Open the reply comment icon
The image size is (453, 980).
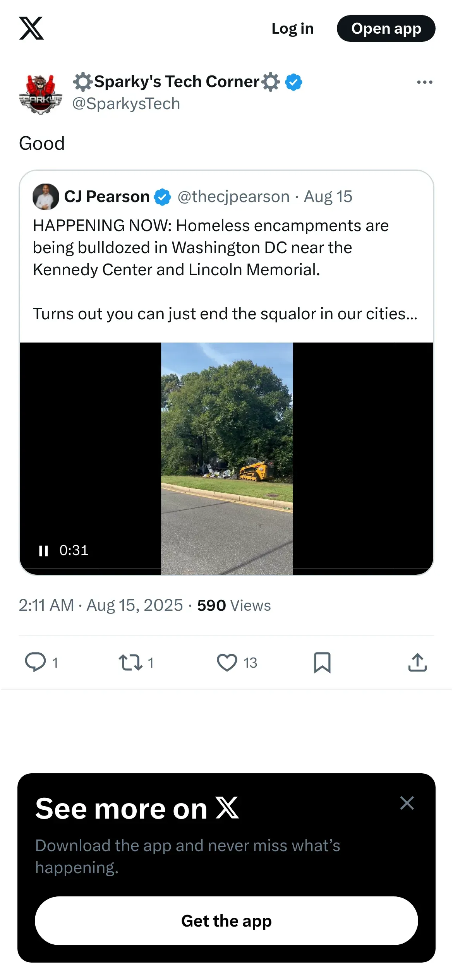tap(36, 662)
